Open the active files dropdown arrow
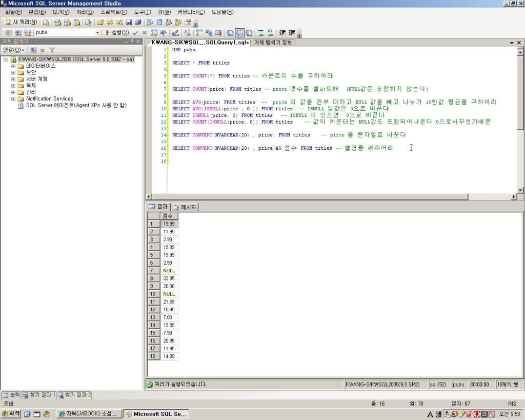525x420 pixels. click(512, 43)
